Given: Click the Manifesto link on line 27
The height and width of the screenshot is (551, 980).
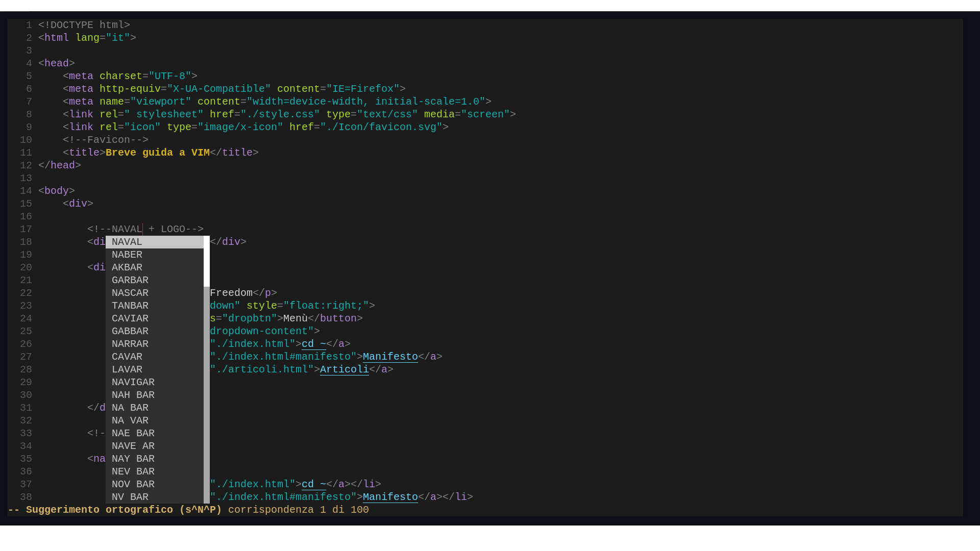Looking at the screenshot, I should coord(390,357).
